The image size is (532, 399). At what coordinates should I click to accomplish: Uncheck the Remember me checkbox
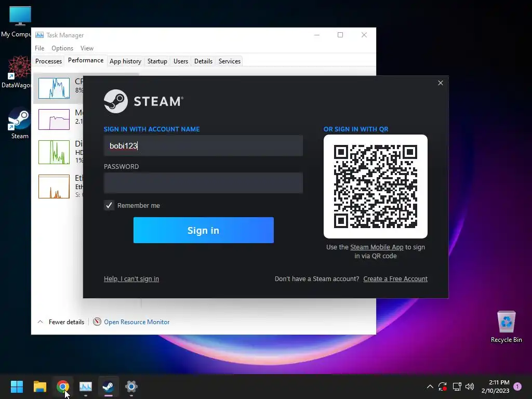(x=109, y=205)
